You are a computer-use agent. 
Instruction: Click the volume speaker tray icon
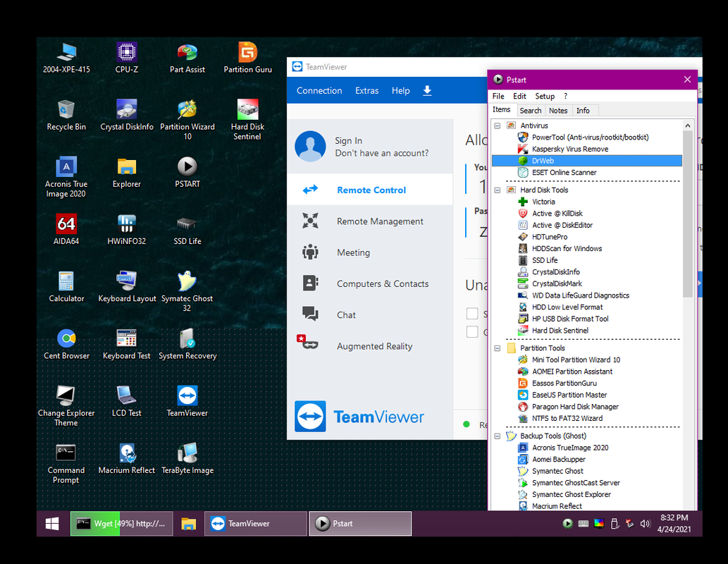(645, 524)
